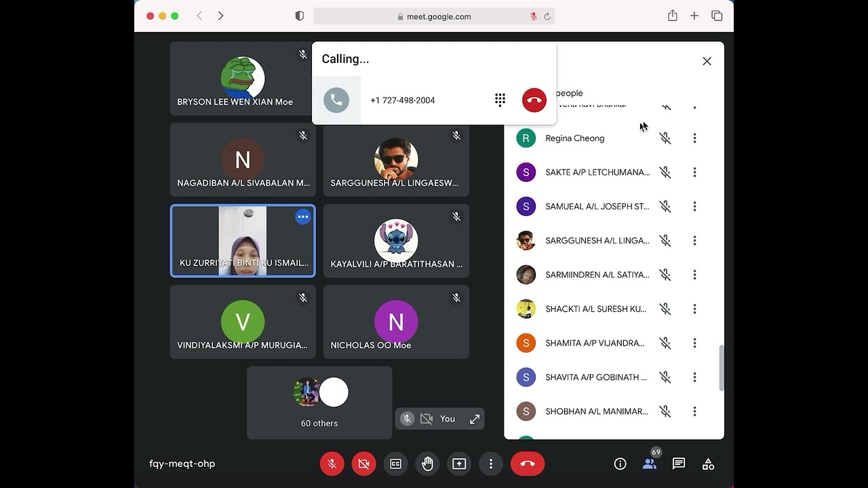Viewport: 868px width, 488px height.
Task: Click Safari privacy shield icon
Action: (299, 16)
